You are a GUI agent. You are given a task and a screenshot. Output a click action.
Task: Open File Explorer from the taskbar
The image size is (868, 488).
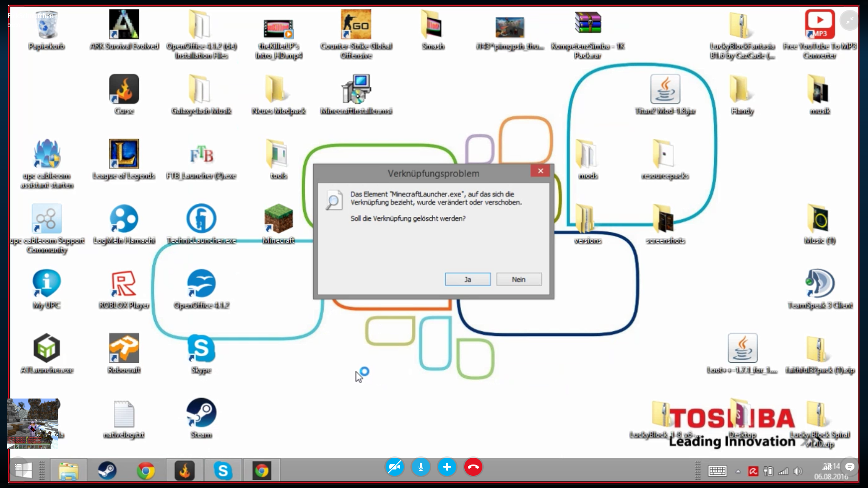(x=69, y=470)
